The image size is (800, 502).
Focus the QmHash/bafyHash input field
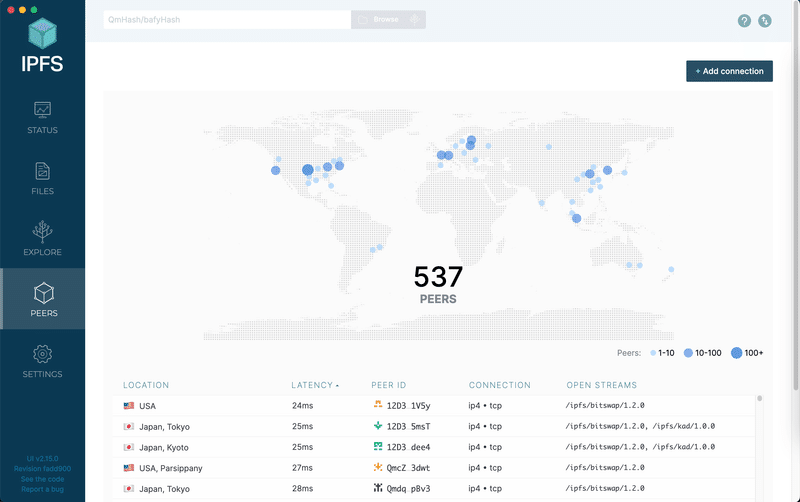pyautogui.click(x=227, y=19)
